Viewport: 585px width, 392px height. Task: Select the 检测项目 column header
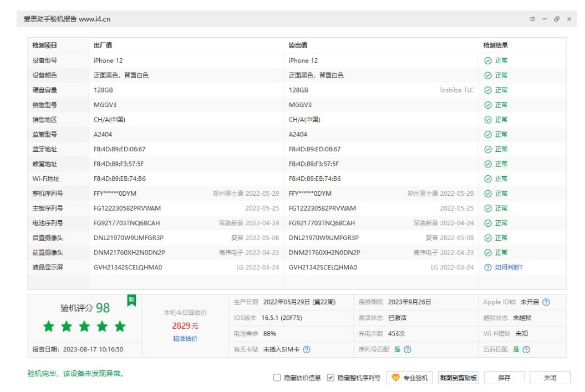[44, 45]
